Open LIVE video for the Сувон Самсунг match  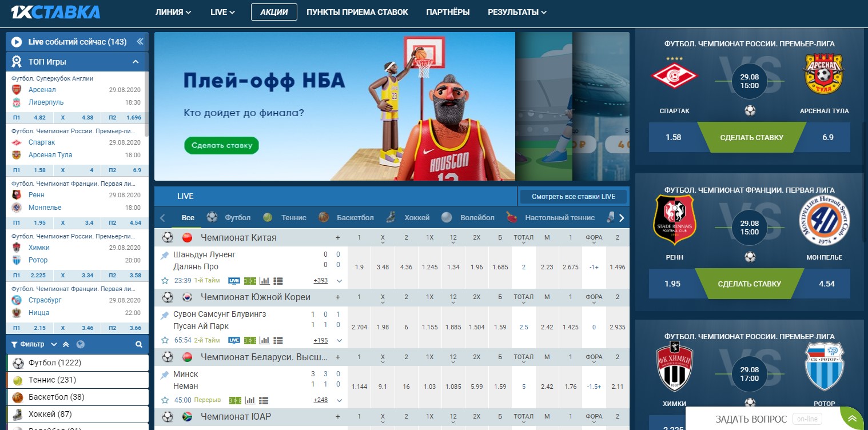[234, 340]
